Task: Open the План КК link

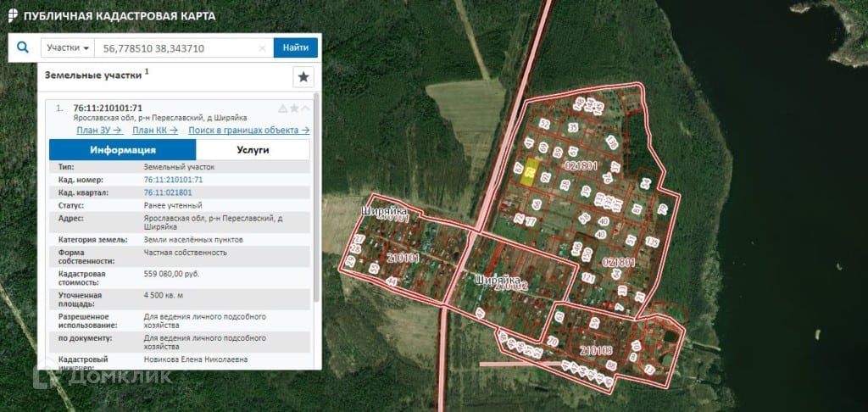Action: (155, 131)
